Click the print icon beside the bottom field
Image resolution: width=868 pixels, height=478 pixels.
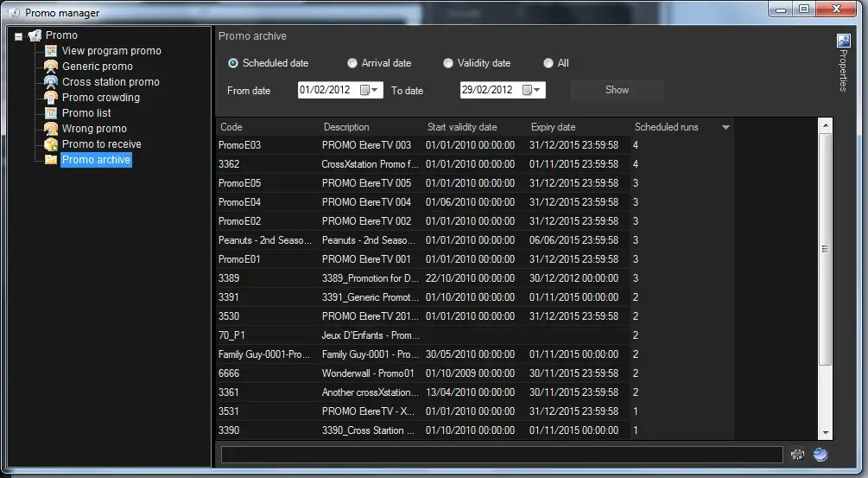[x=797, y=455]
